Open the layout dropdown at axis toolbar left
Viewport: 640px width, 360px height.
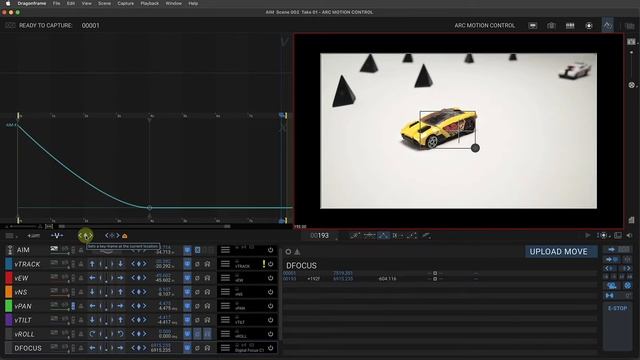coord(11,236)
